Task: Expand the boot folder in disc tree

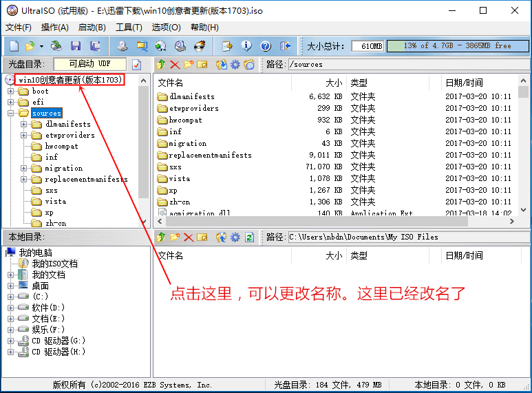Action: (x=10, y=91)
